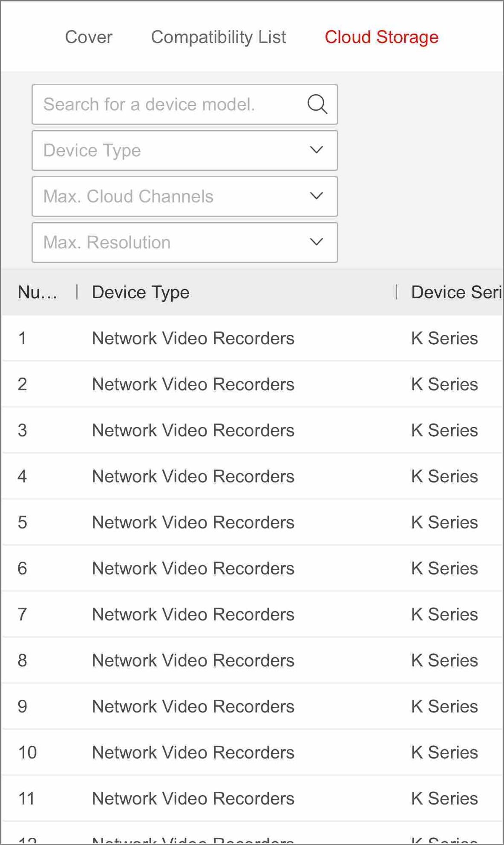This screenshot has height=845, width=504.
Task: Open the Device Type filter dropdown
Action: [185, 150]
